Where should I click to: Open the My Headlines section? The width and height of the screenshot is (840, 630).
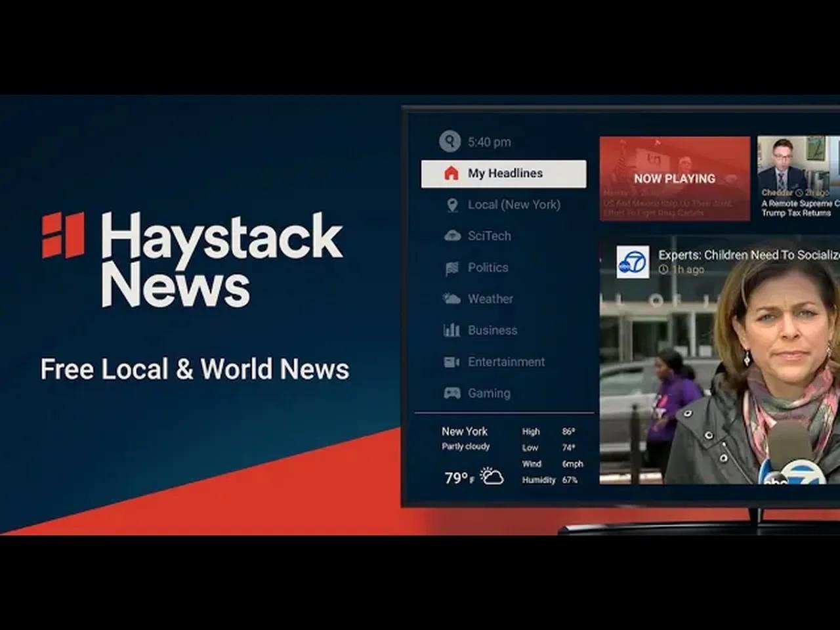click(x=504, y=173)
